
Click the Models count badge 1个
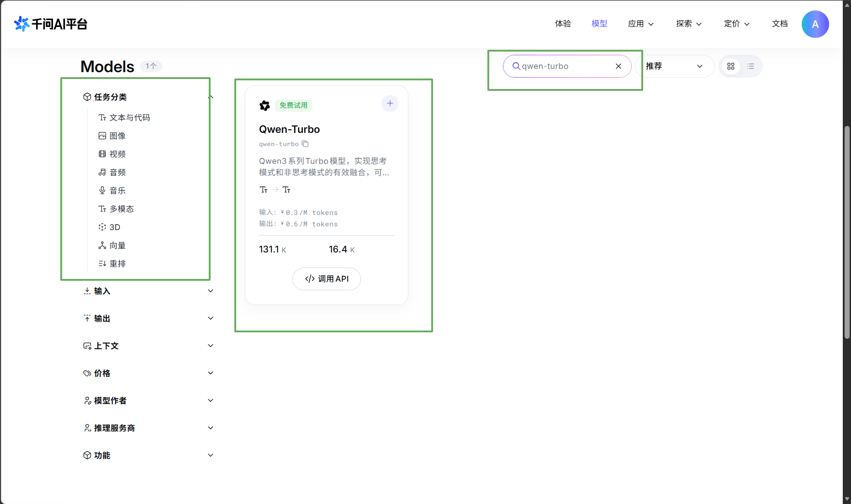pos(151,66)
